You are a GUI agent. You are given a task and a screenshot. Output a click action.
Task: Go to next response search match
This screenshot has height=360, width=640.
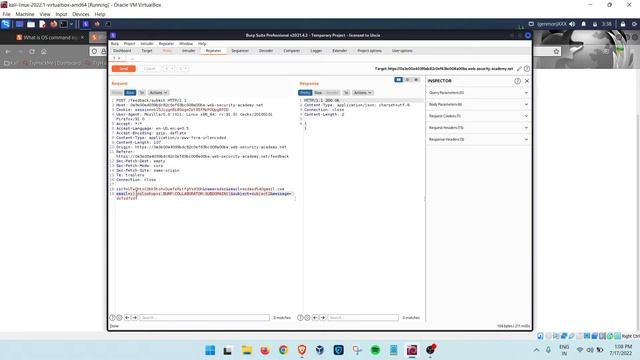322,318
